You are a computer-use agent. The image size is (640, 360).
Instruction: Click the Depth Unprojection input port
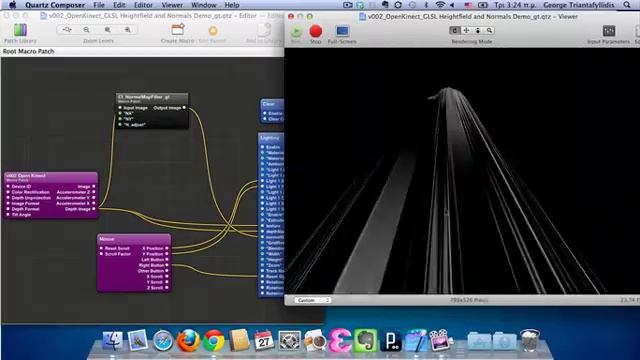pyautogui.click(x=8, y=198)
